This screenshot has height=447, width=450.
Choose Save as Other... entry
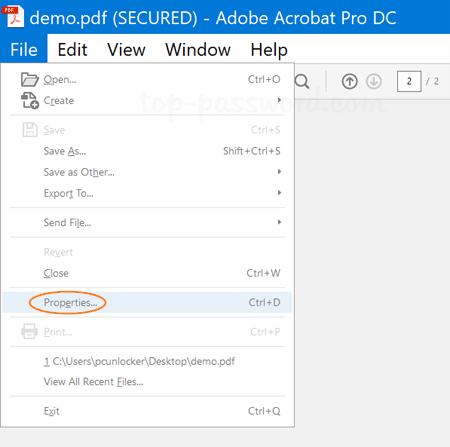pyautogui.click(x=147, y=172)
